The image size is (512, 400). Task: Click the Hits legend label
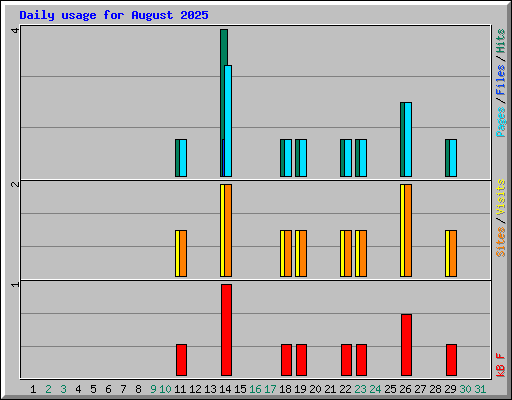[x=501, y=41]
